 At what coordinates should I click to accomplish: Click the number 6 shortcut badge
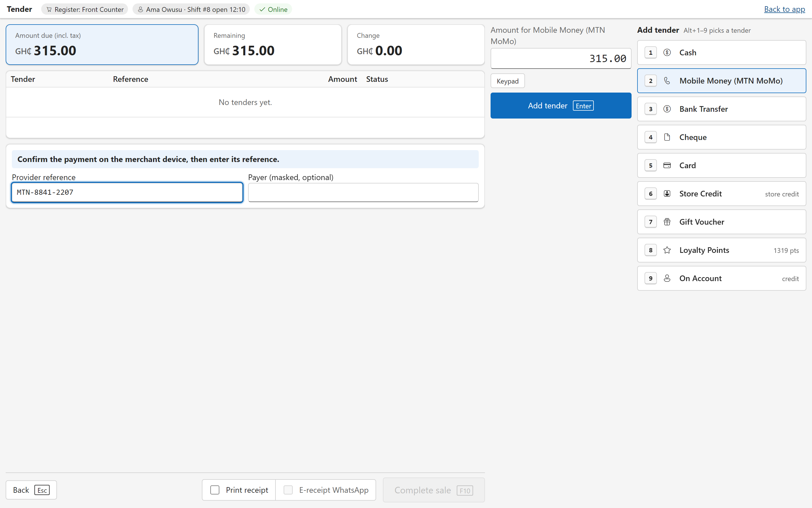click(x=651, y=194)
